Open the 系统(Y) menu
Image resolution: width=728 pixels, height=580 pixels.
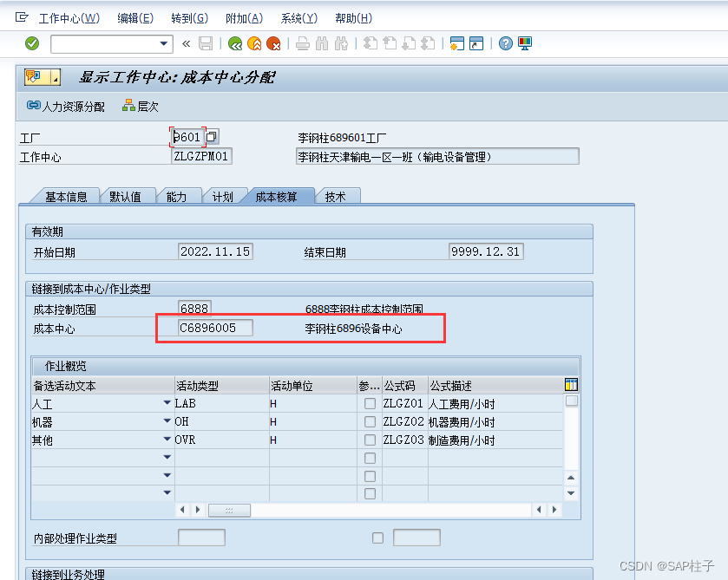299,18
